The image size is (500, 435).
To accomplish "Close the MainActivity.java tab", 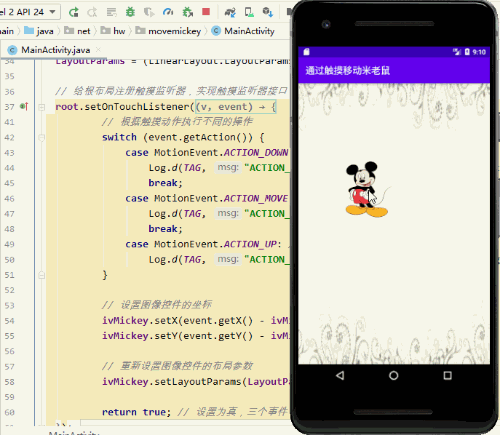I will [x=98, y=50].
